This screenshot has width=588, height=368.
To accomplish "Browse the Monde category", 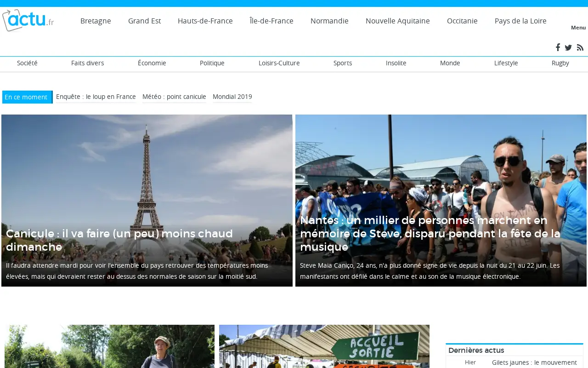I will click(x=450, y=63).
